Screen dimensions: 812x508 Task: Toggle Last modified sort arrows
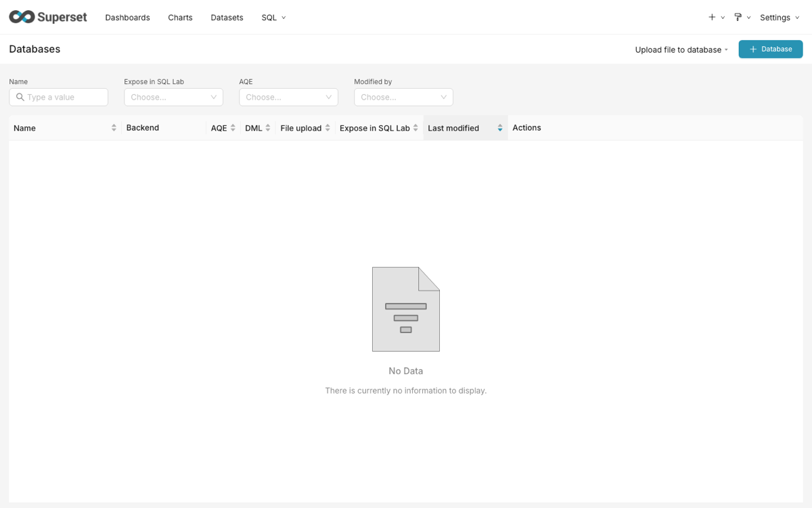click(x=500, y=128)
